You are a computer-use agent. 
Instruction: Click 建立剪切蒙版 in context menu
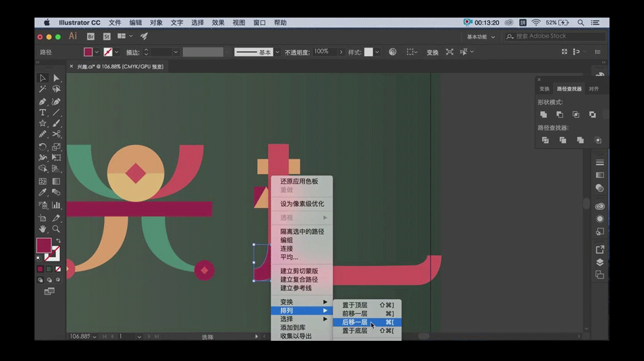299,271
